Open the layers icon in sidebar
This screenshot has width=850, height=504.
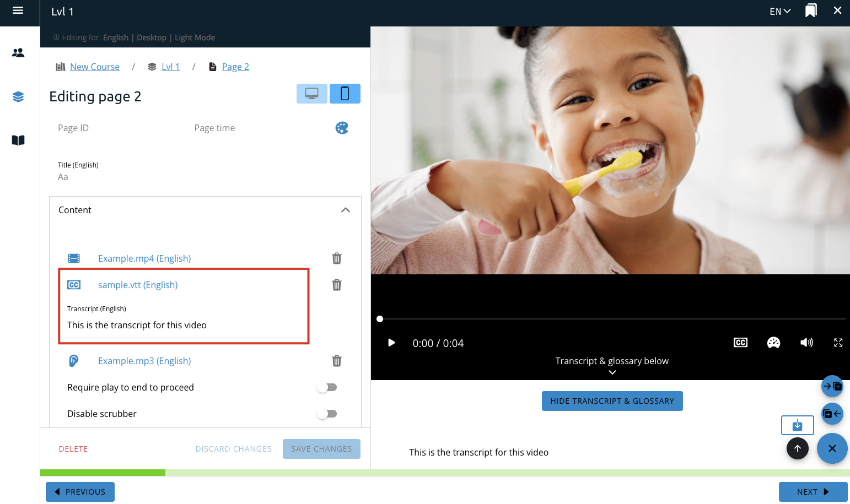pos(18,97)
